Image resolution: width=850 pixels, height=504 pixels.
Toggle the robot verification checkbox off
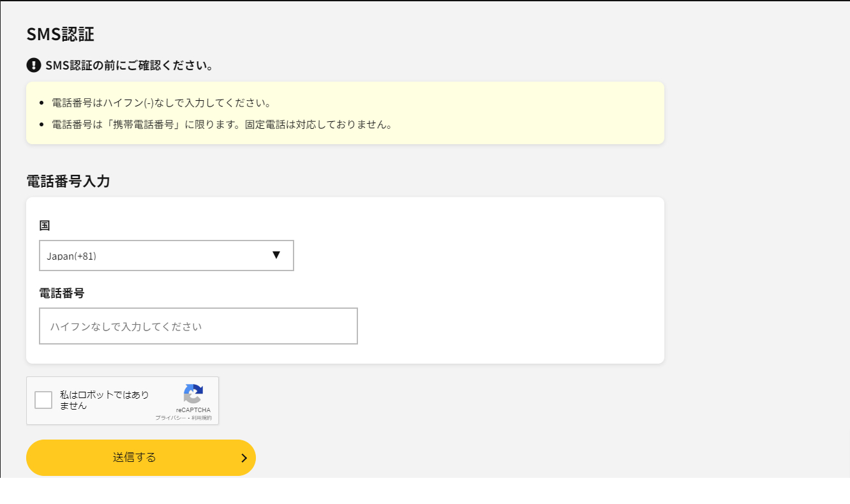[43, 399]
